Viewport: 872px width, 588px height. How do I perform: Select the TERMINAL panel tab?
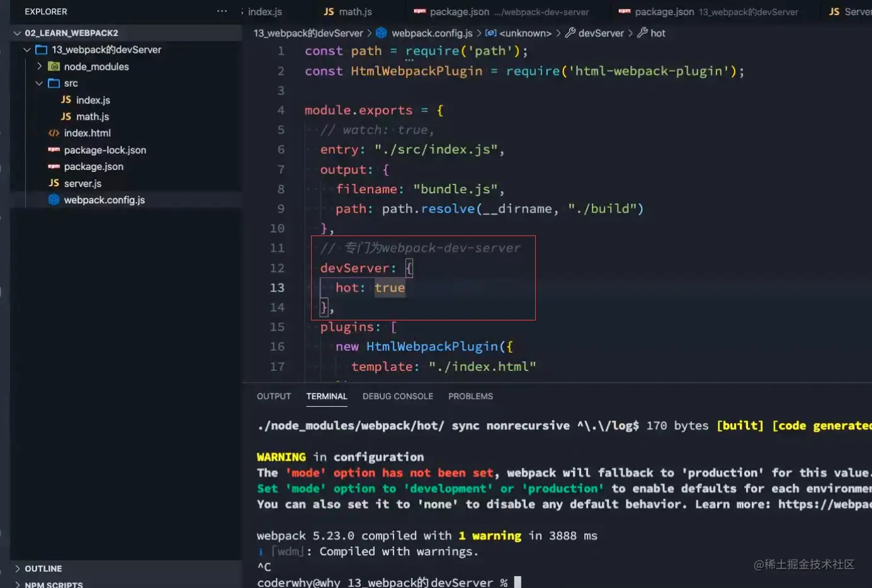327,396
